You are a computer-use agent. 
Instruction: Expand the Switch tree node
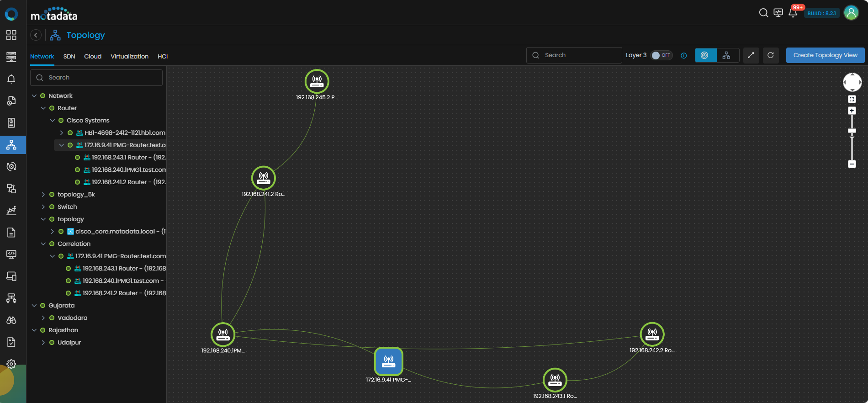click(43, 207)
